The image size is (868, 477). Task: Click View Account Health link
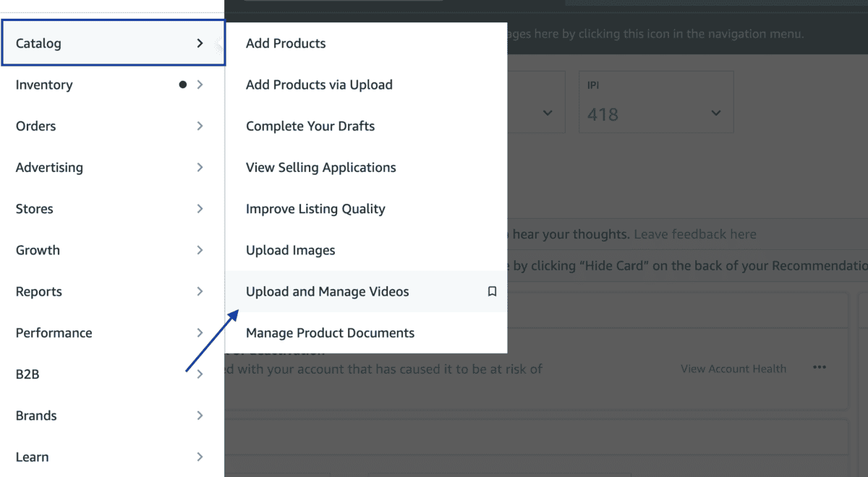tap(733, 369)
